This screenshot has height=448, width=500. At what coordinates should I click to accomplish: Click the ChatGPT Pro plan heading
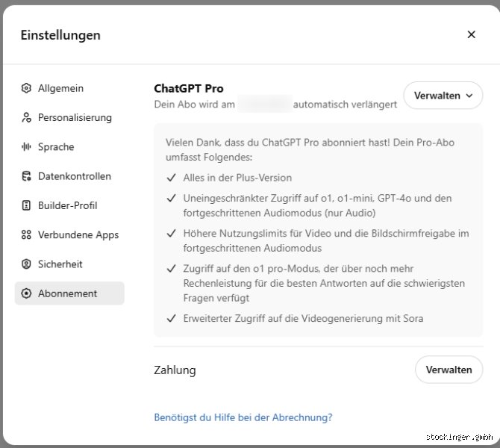tap(189, 88)
